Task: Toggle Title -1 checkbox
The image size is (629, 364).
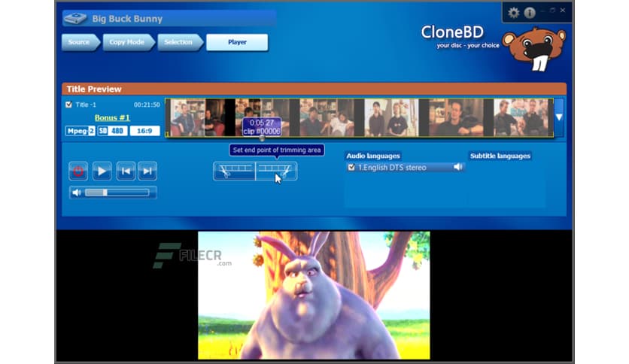Action: (x=68, y=105)
